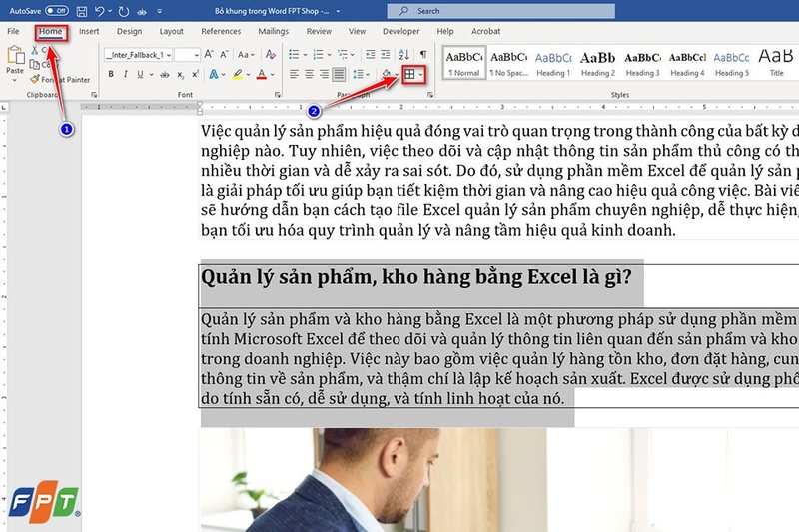Viewport: 799px width, 532px height.
Task: Open the File tab
Action: 13,31
